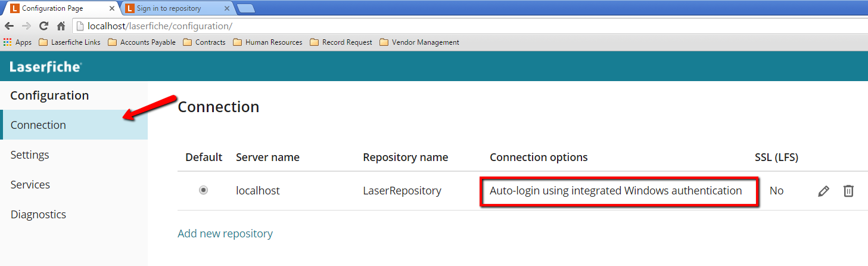Click the Server name column header

267,157
